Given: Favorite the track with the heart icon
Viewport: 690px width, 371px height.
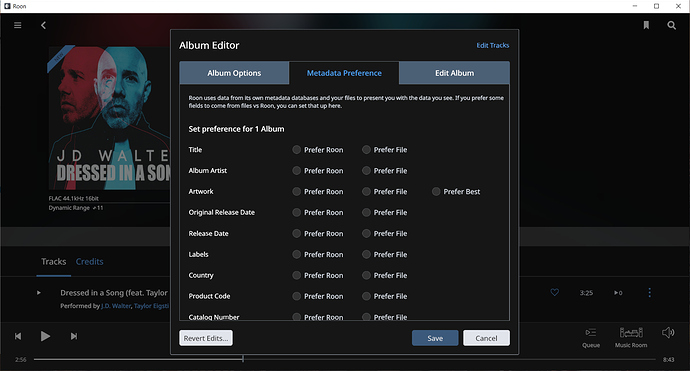Looking at the screenshot, I should pyautogui.click(x=554, y=292).
